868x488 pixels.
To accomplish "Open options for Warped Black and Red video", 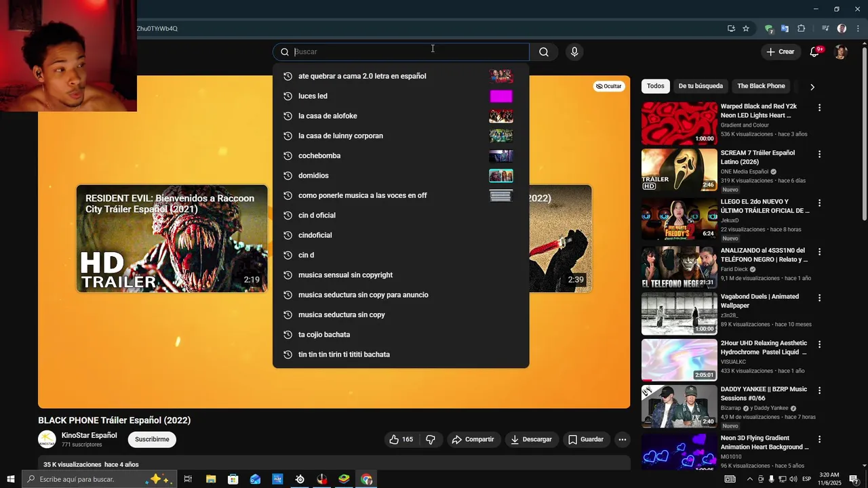I will (819, 108).
